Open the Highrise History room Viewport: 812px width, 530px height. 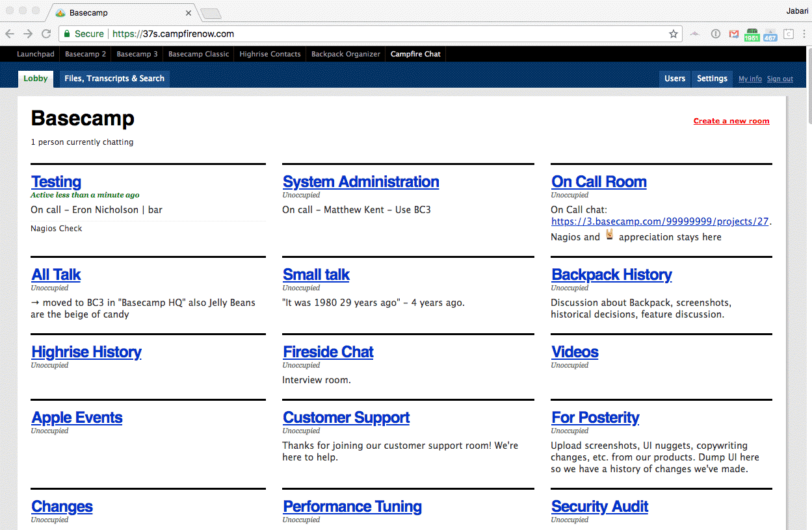(x=86, y=352)
